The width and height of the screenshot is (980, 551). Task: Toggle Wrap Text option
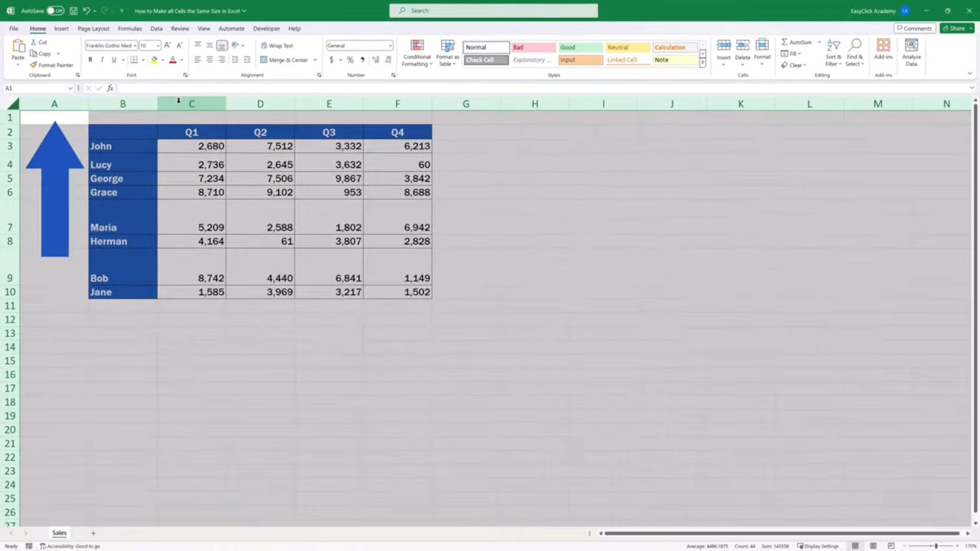click(277, 45)
